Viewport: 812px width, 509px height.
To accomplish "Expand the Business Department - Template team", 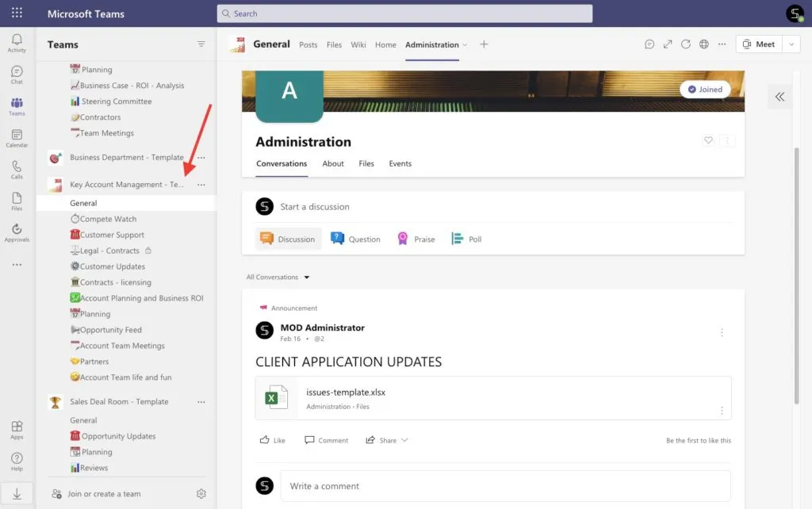I will tap(126, 158).
